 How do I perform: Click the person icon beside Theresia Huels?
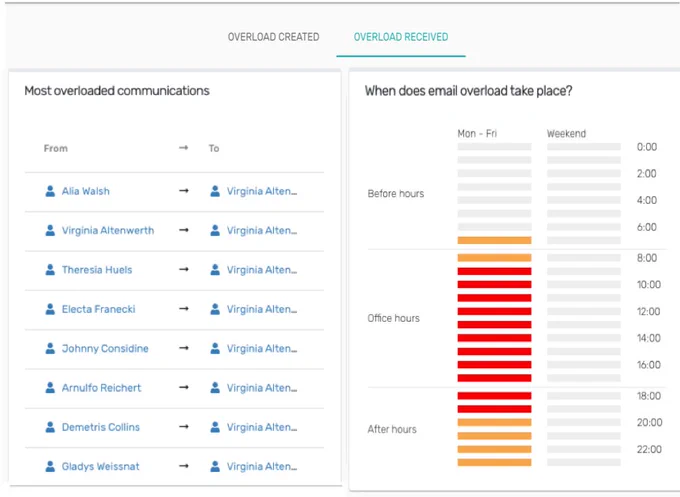click(50, 270)
